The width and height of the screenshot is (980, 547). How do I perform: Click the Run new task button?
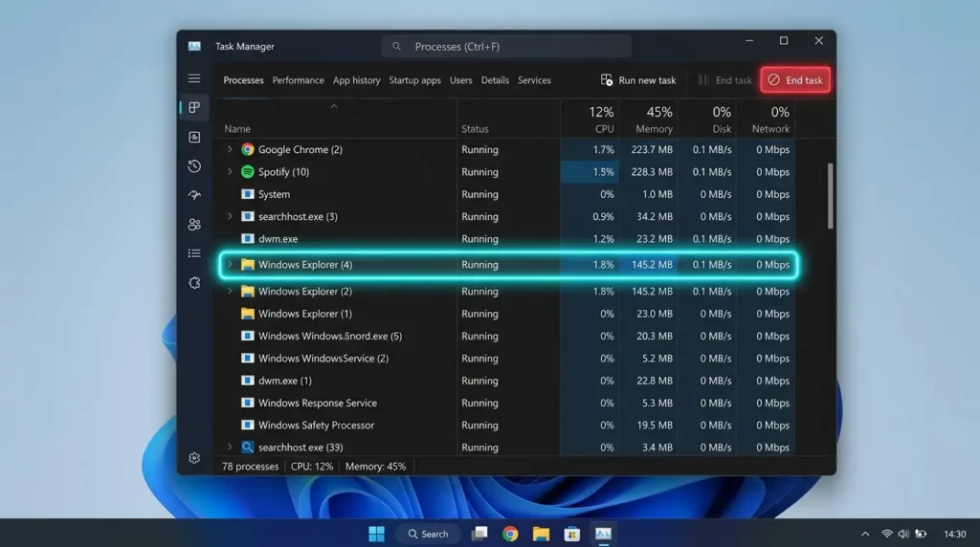638,80
